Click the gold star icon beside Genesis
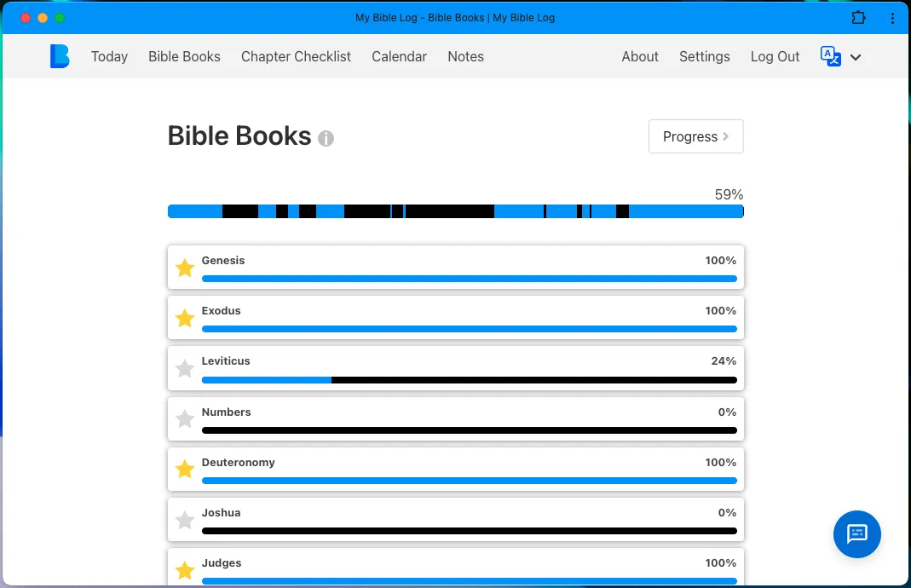Image resolution: width=911 pixels, height=588 pixels. click(x=184, y=268)
